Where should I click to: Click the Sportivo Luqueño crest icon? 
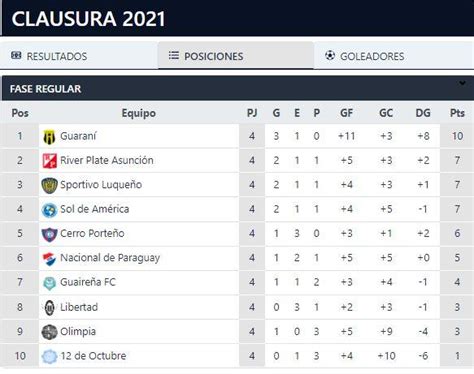click(x=49, y=185)
